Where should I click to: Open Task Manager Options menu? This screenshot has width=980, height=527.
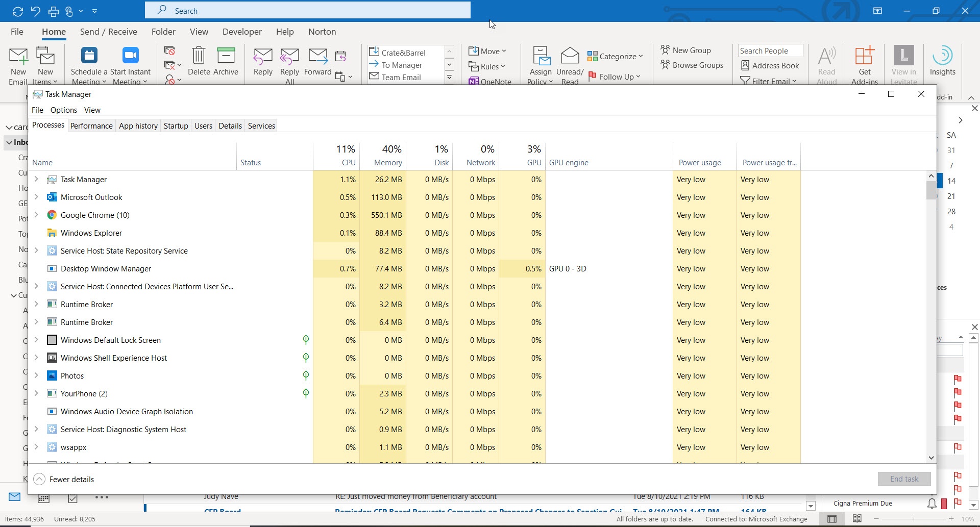tap(63, 110)
